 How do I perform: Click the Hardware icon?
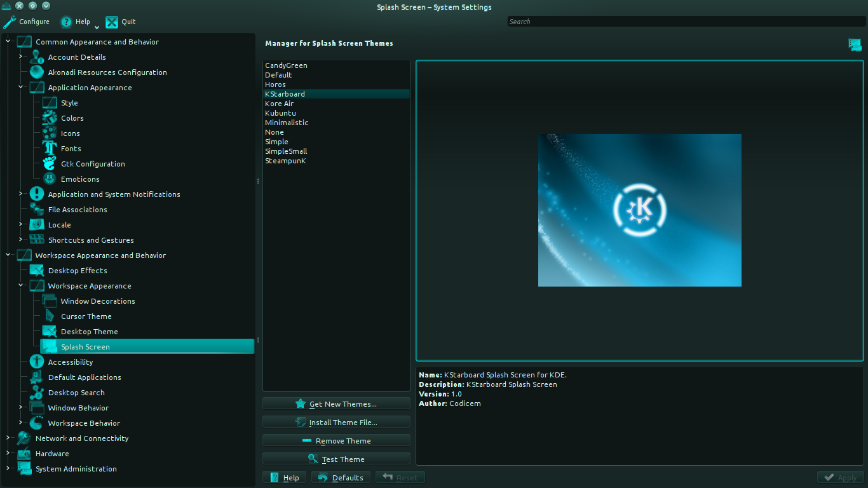24,454
